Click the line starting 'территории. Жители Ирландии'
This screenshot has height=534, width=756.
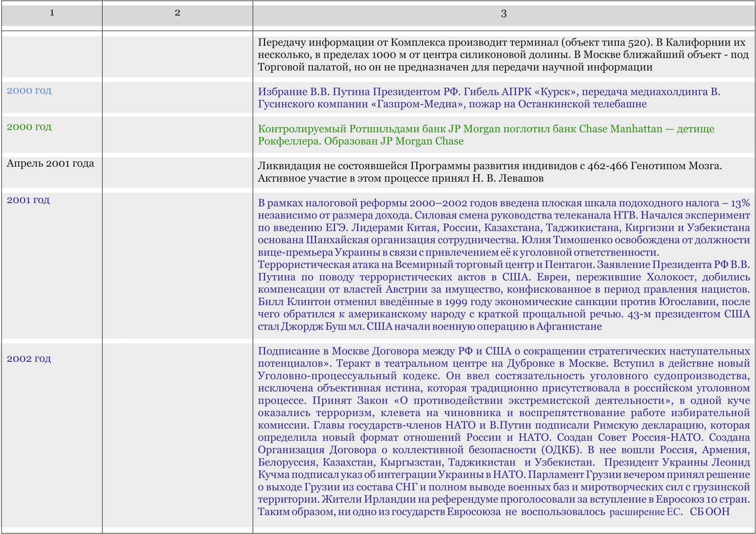point(504,499)
